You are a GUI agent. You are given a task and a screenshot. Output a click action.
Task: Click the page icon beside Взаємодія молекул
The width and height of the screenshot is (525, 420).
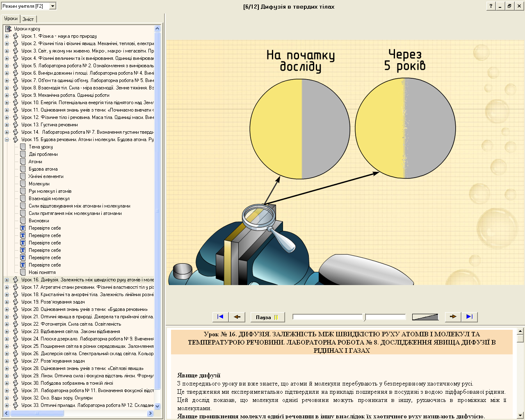[x=23, y=199]
